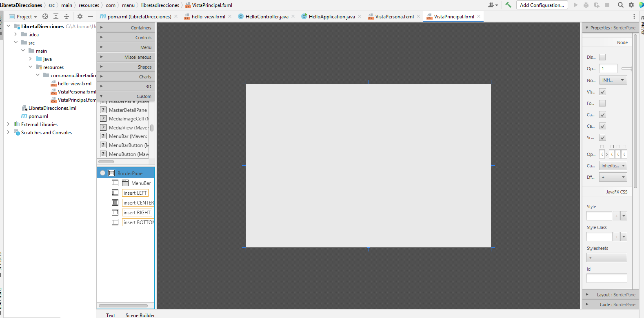Switch to the Scene Builder tab

(140, 315)
